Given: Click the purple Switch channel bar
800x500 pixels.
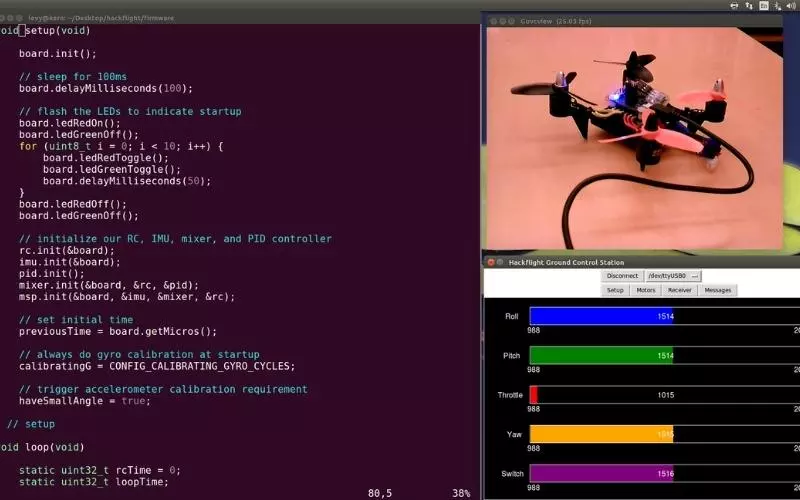Looking at the screenshot, I should [602, 473].
